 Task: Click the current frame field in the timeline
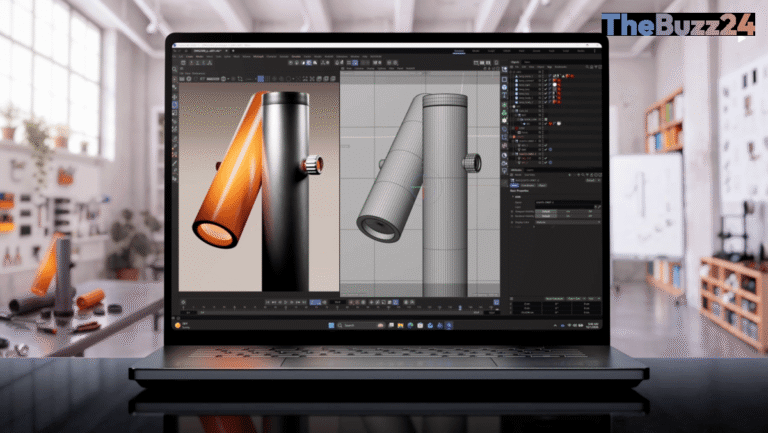(x=338, y=302)
